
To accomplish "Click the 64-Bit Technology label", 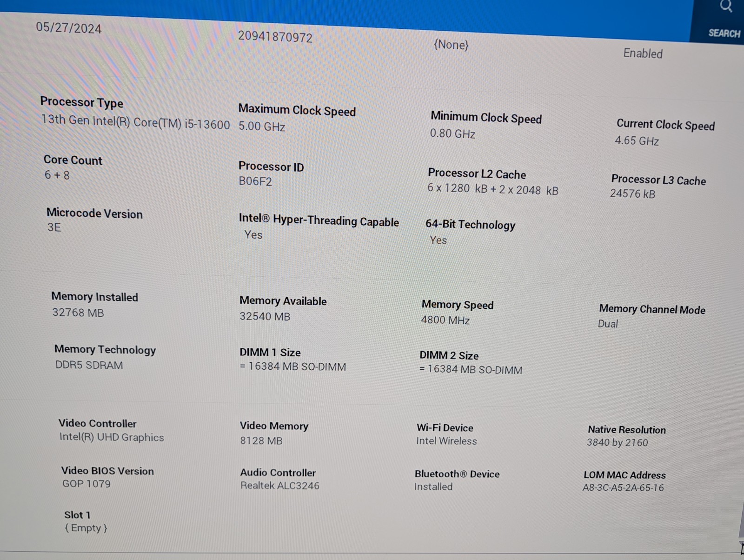I will click(470, 225).
